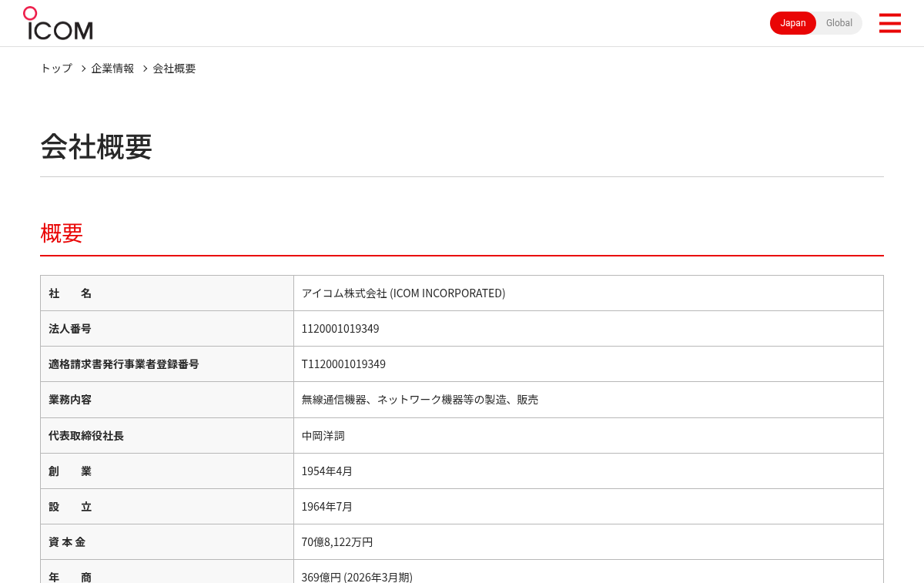This screenshot has width=924, height=583.
Task: Switch site to Global
Action: click(839, 23)
